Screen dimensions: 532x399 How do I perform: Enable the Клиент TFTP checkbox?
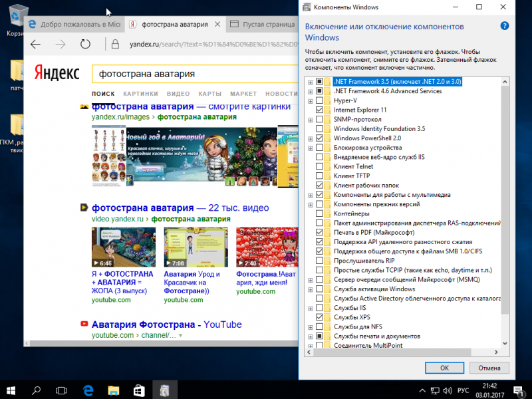coord(319,176)
